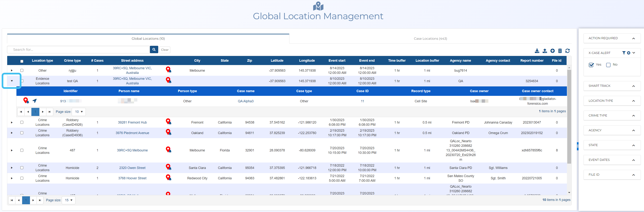Open the QA Alpha3 case link

tap(245, 101)
